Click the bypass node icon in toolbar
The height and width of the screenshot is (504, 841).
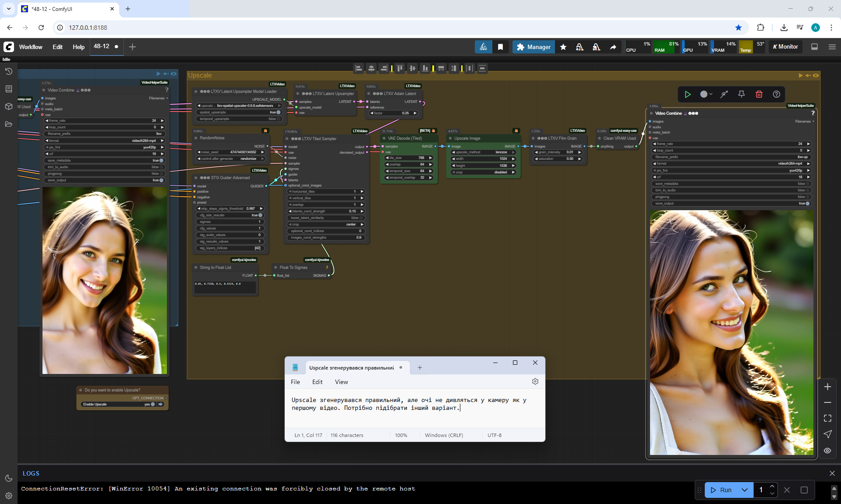(724, 94)
